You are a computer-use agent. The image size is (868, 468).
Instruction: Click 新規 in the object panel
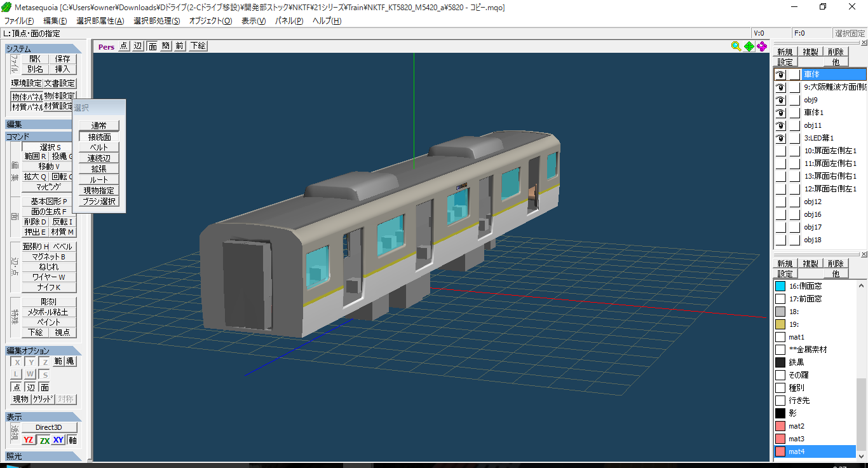coord(785,52)
